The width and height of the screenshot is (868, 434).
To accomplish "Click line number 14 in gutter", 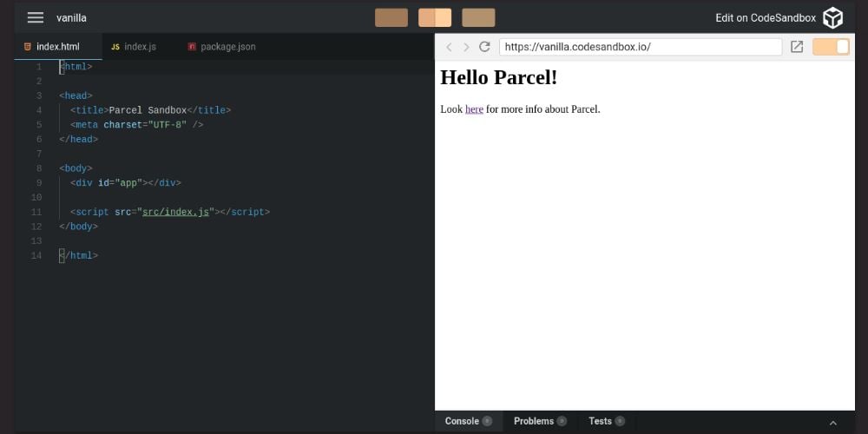I will point(36,256).
